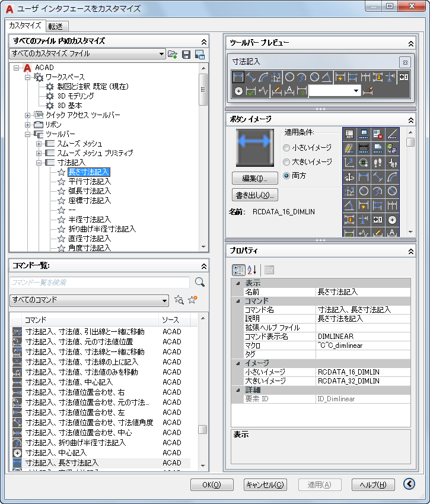Select the Diameter dimension icon in toolbar preview
Image resolution: width=430 pixels, height=504 pixels.
[x=314, y=77]
